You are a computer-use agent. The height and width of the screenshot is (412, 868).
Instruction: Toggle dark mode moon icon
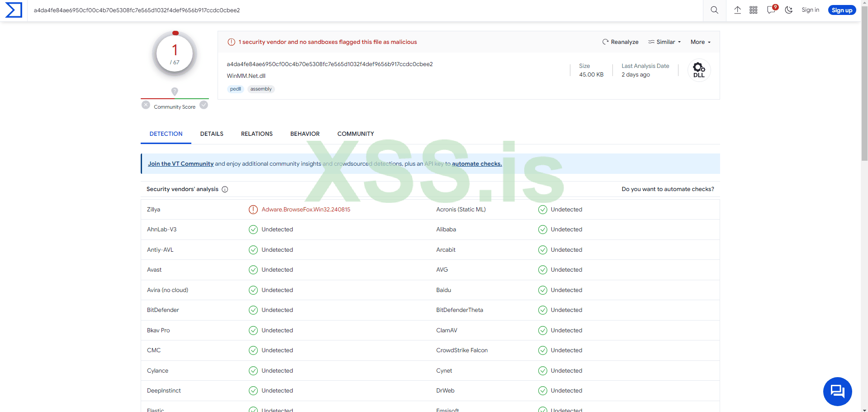coord(789,10)
